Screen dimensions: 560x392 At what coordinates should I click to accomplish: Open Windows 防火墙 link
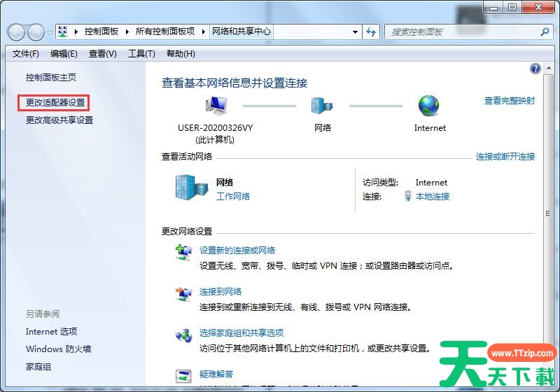(x=59, y=349)
